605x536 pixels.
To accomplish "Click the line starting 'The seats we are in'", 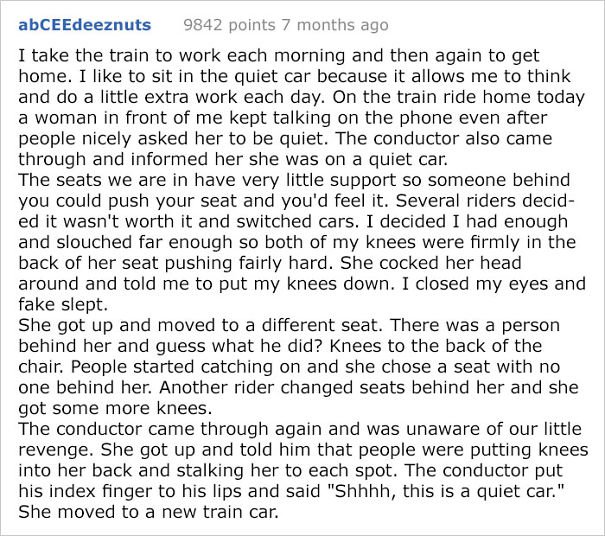I will [294, 180].
